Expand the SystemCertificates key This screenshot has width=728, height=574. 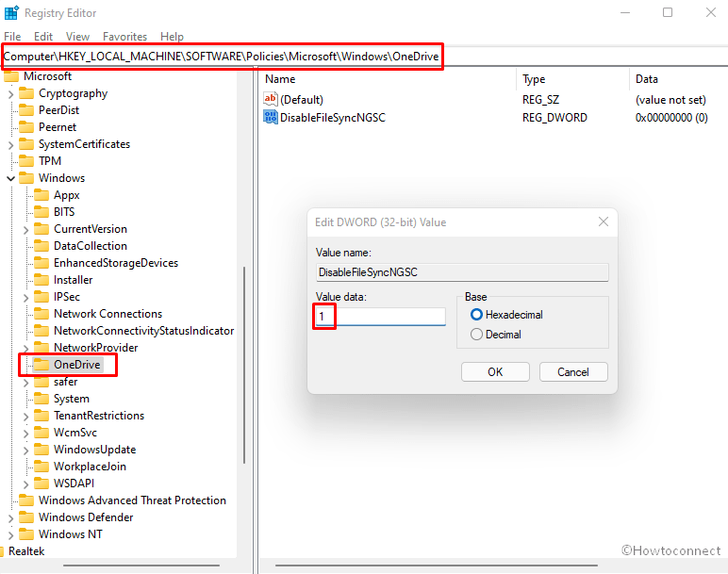pos(10,145)
